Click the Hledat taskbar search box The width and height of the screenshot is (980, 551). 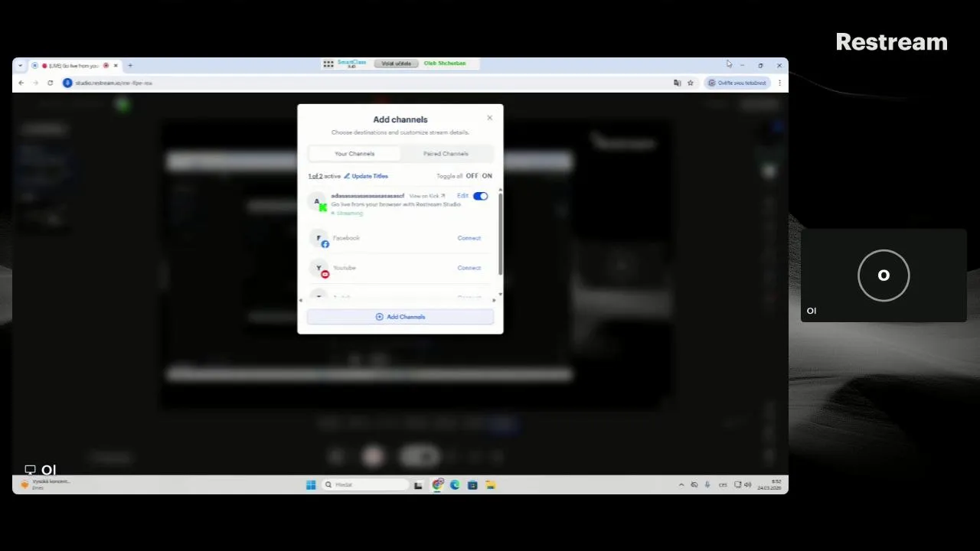coord(365,484)
